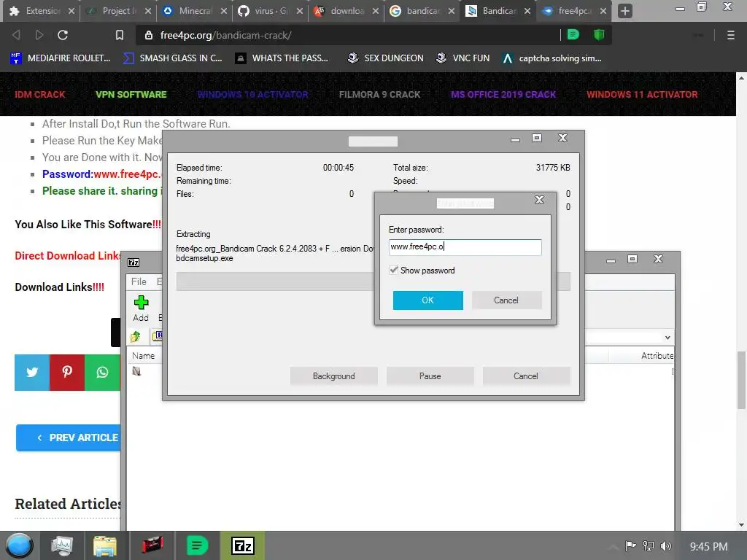747x560 pixels.
Task: Open WINDOWS 10 ACTIVATOR nav link
Action: (x=252, y=94)
